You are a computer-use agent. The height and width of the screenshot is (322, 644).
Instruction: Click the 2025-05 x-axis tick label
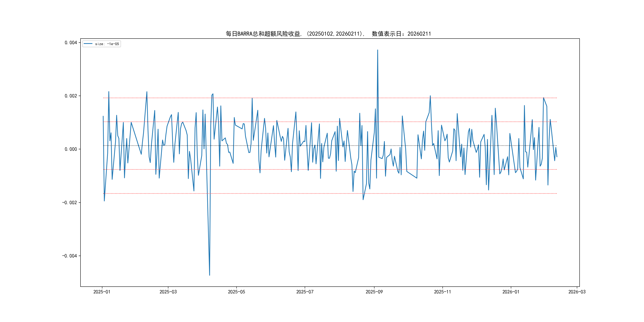(236, 292)
